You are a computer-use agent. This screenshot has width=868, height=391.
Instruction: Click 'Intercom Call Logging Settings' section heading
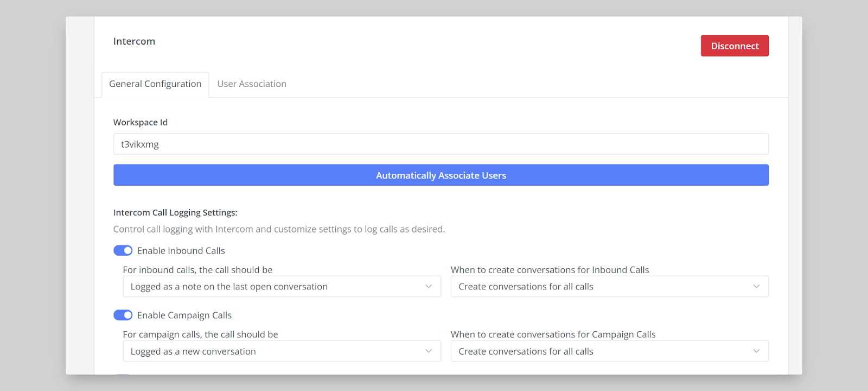click(x=175, y=212)
